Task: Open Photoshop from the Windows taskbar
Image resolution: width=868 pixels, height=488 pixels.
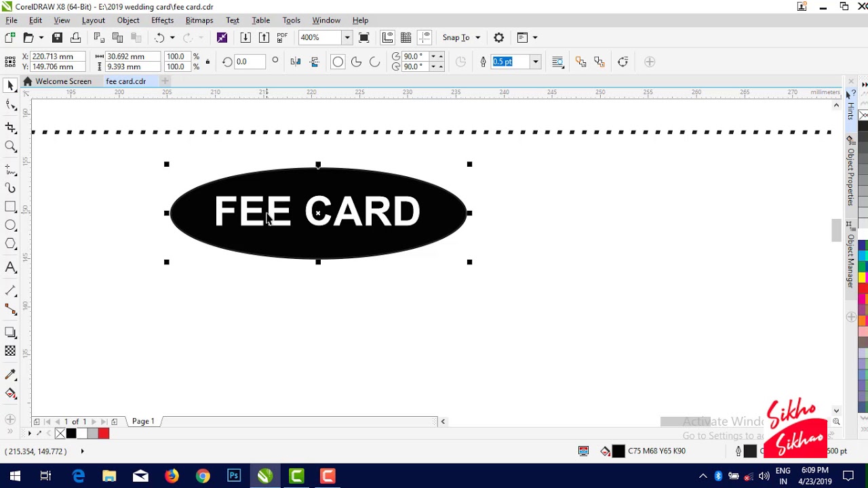Action: pyautogui.click(x=234, y=476)
